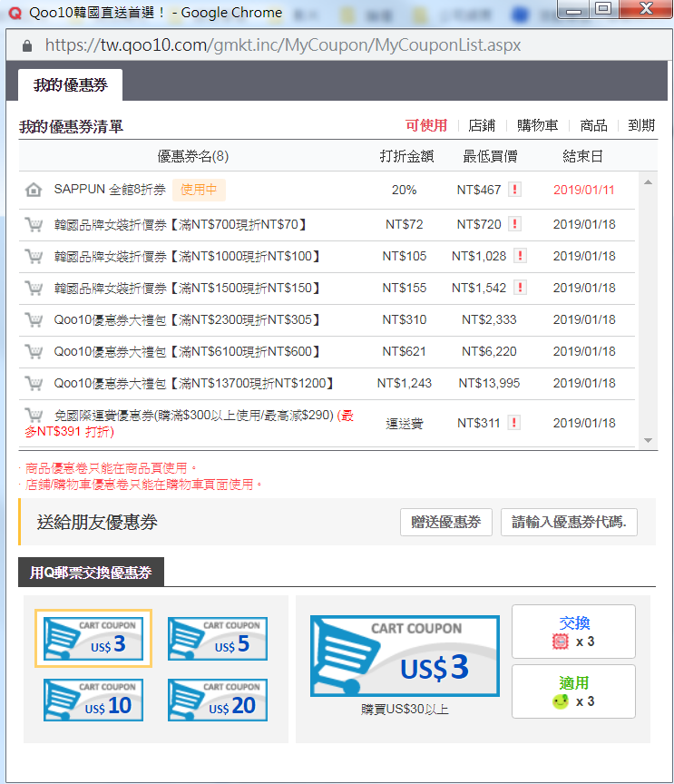Click the 免國際運費優惠券 coupon name

(x=194, y=415)
